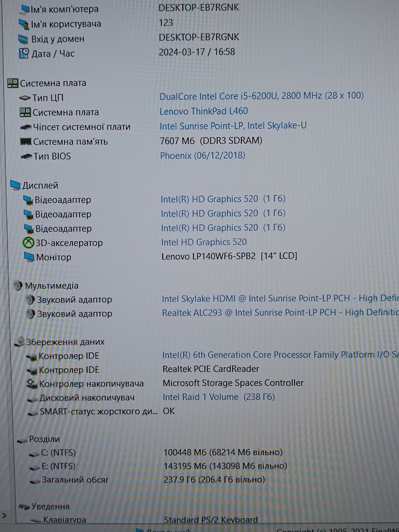Screen dimensions: 399x532
Task: Select the DESKTOP-EB7RGNK computer name value
Action: pyautogui.click(x=199, y=7)
